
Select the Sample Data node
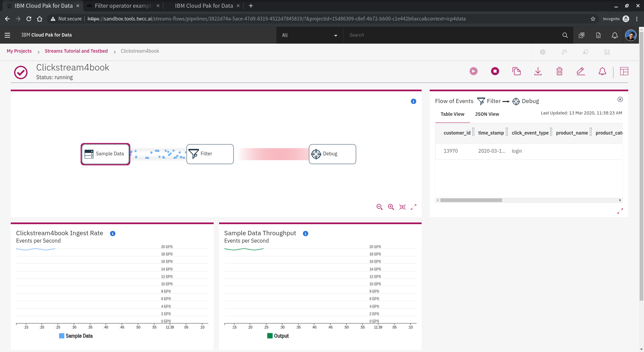tap(105, 154)
